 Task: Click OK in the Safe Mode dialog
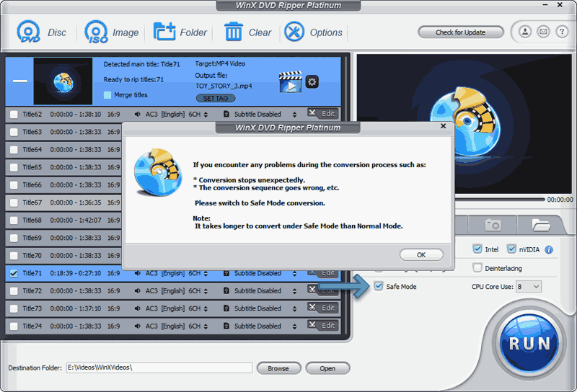[x=421, y=254]
